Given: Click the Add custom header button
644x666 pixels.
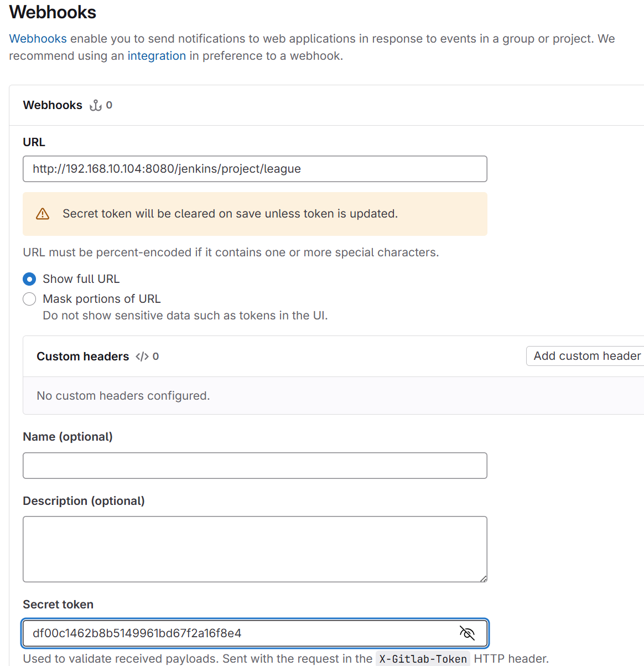Looking at the screenshot, I should pyautogui.click(x=585, y=356).
